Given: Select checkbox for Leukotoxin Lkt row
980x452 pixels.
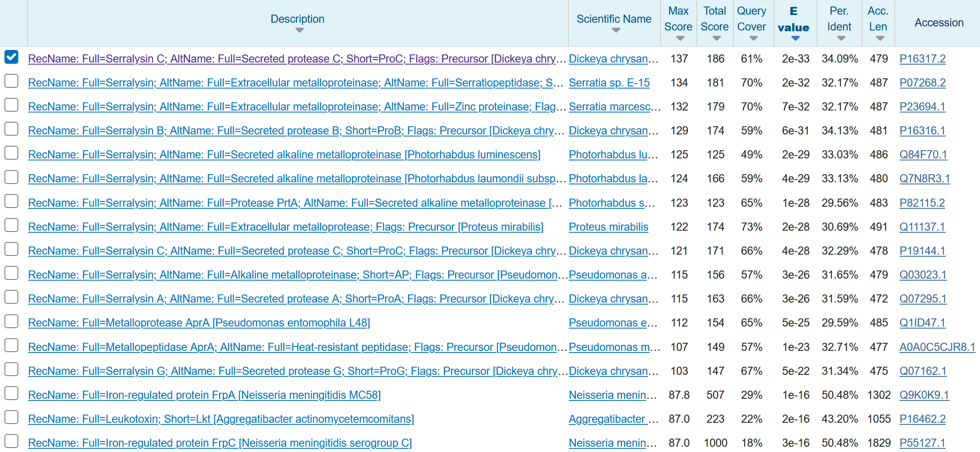Looking at the screenshot, I should pyautogui.click(x=11, y=417).
